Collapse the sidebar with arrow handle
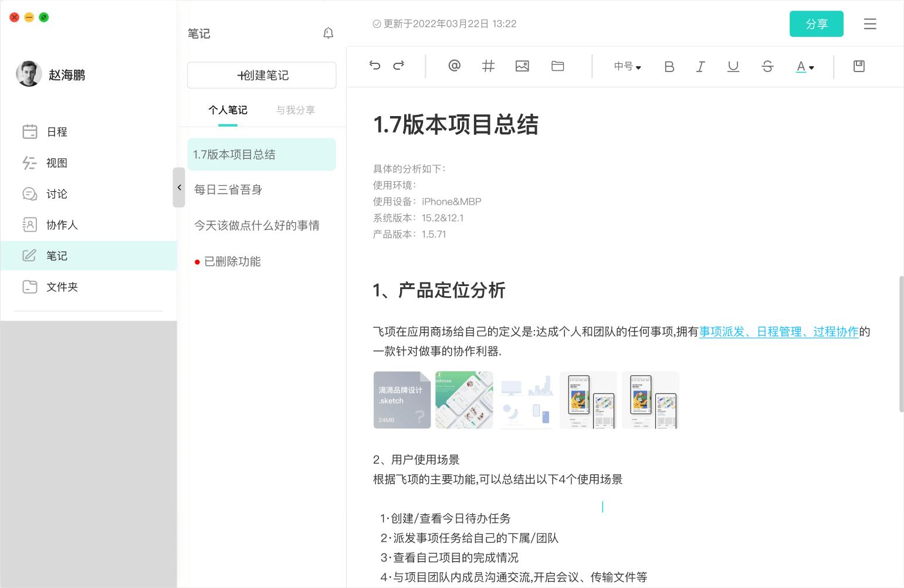The height and width of the screenshot is (588, 904). tap(179, 188)
